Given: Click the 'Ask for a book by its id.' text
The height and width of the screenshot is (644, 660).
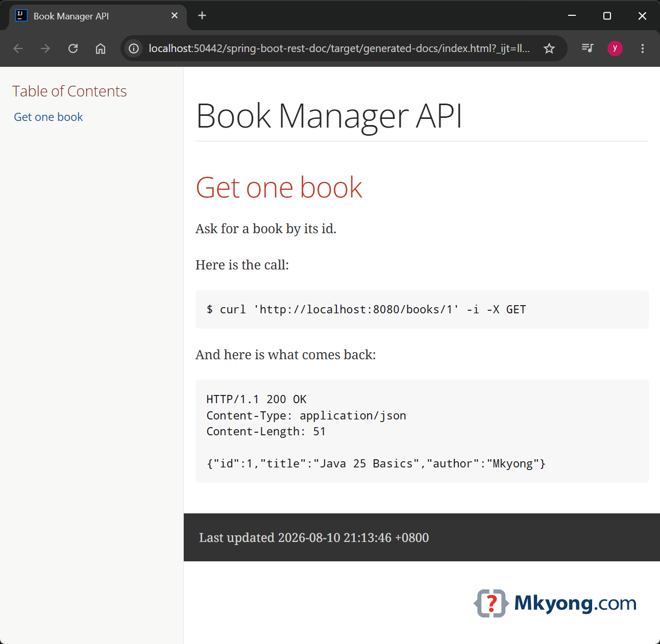Looking at the screenshot, I should pyautogui.click(x=266, y=229).
